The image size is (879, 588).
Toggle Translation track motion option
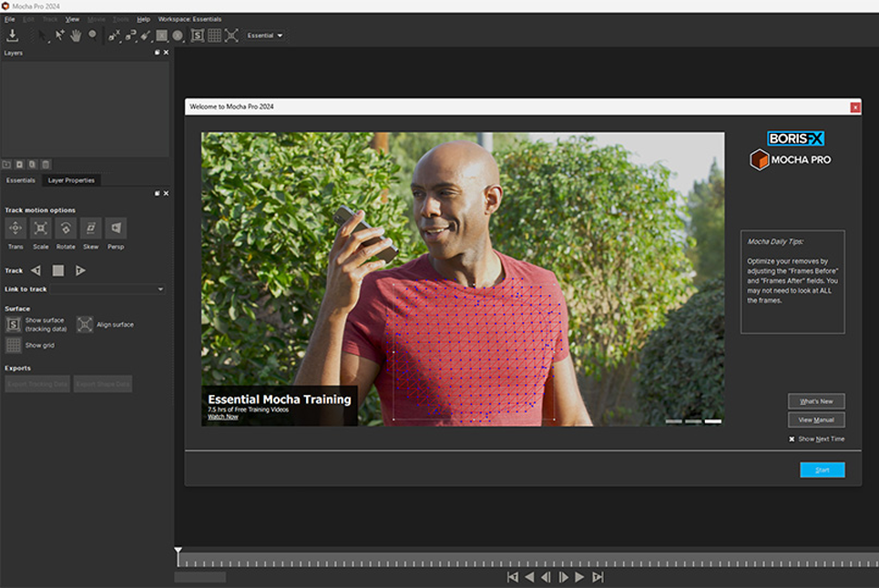click(15, 228)
